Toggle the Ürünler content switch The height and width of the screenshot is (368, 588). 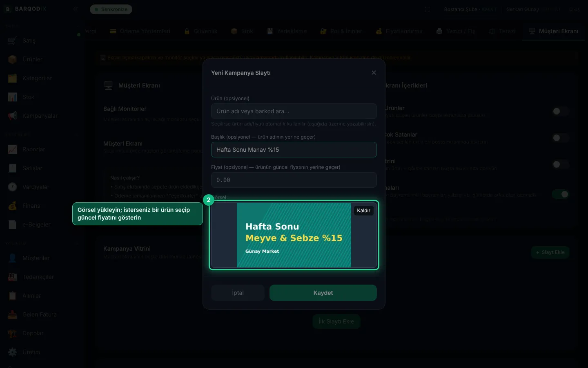pyautogui.click(x=560, y=111)
